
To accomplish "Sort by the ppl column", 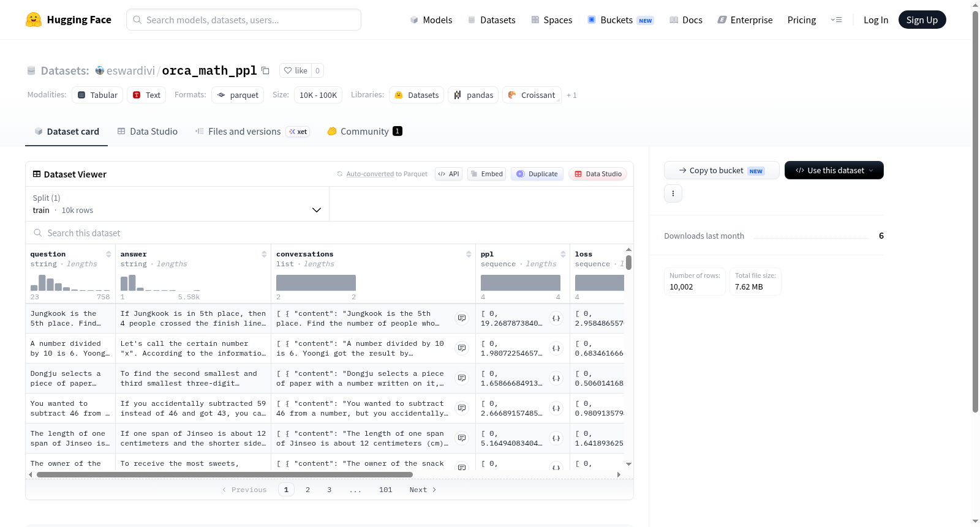I will click(563, 254).
